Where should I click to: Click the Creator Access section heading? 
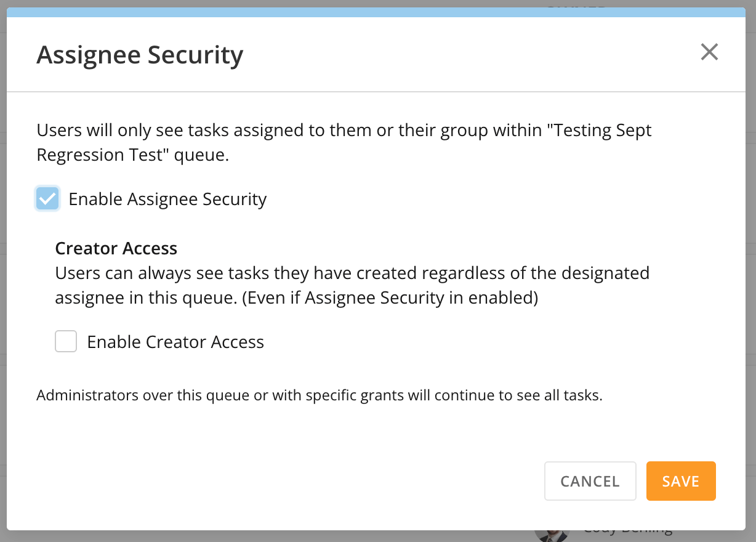click(116, 248)
